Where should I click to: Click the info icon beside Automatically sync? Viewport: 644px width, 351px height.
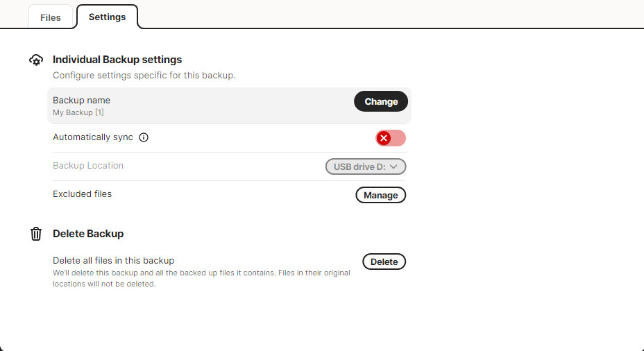pos(144,137)
